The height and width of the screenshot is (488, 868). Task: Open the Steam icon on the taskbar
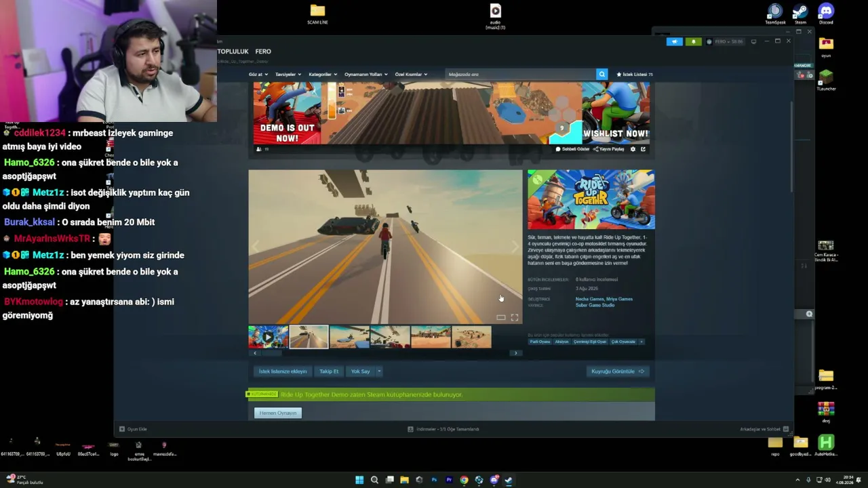(509, 480)
